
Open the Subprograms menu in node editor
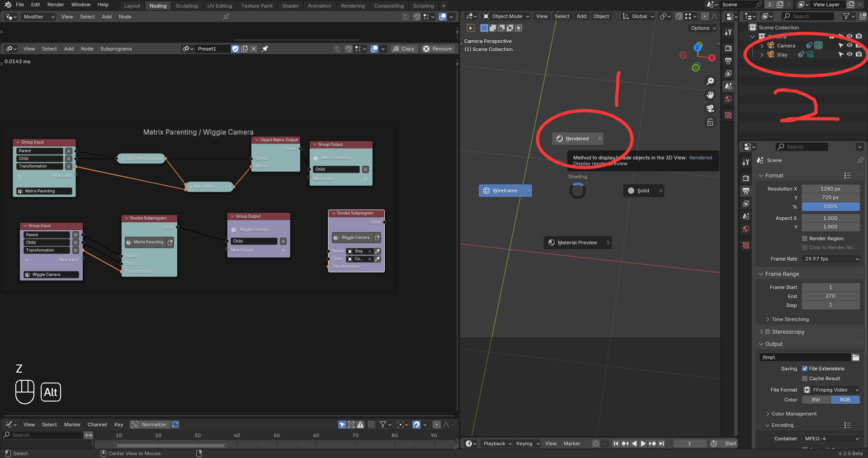(116, 49)
